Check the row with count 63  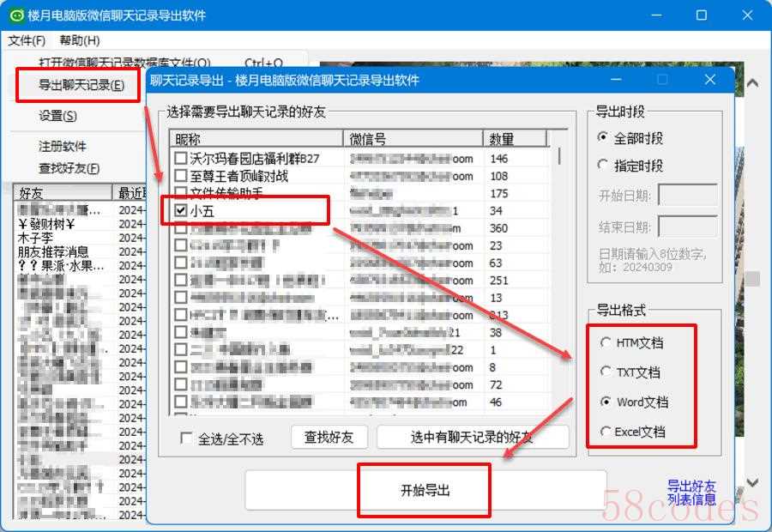(181, 263)
